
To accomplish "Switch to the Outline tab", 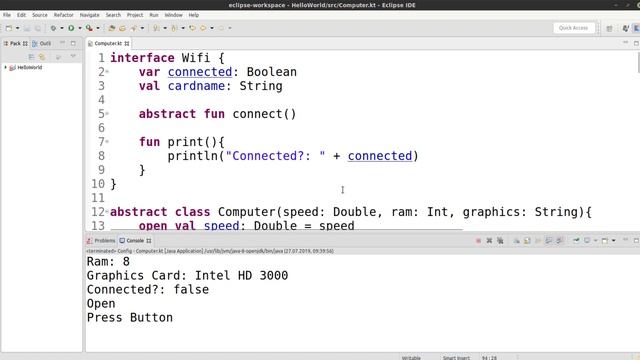I will pos(42,43).
